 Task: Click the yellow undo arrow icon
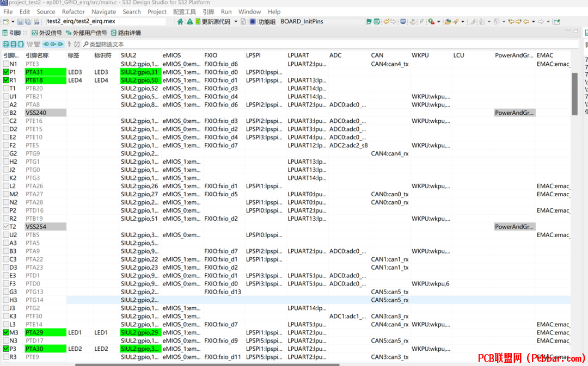click(x=386, y=22)
